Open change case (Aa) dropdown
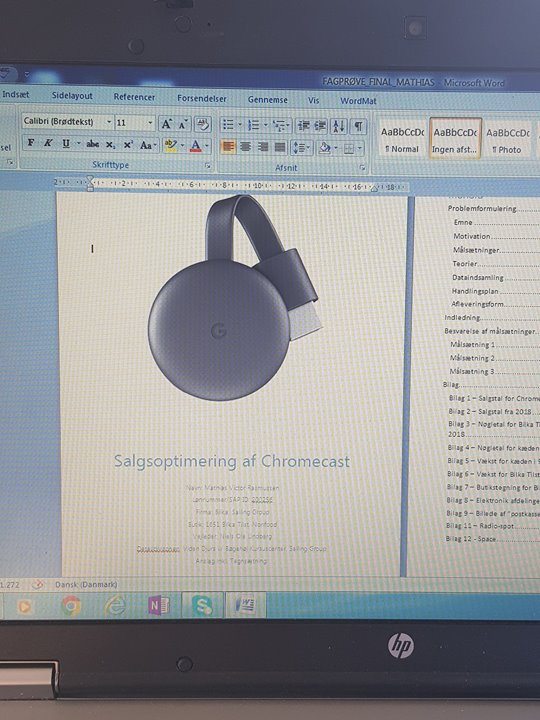Screen dimensions: 540x720 pos(148,146)
